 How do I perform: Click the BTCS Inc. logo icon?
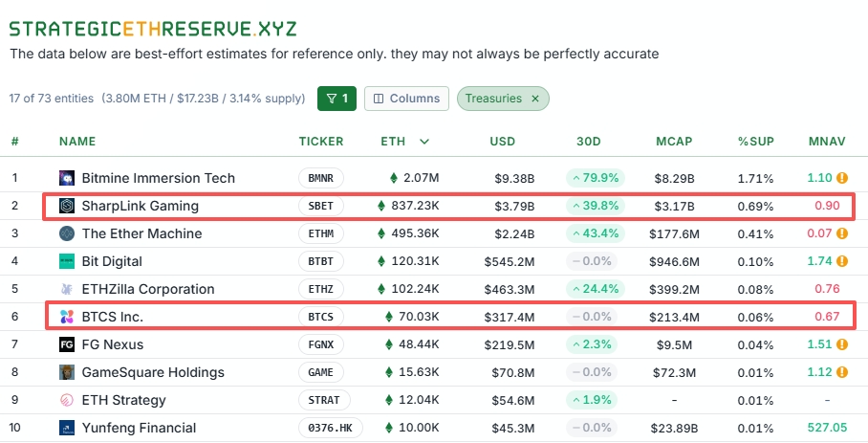click(67, 317)
